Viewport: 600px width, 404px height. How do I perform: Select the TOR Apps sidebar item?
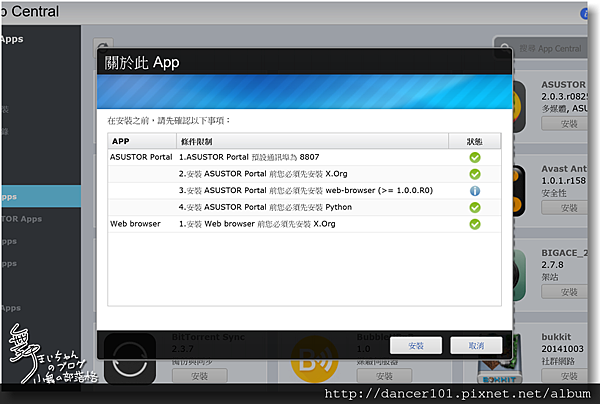[x=21, y=219]
